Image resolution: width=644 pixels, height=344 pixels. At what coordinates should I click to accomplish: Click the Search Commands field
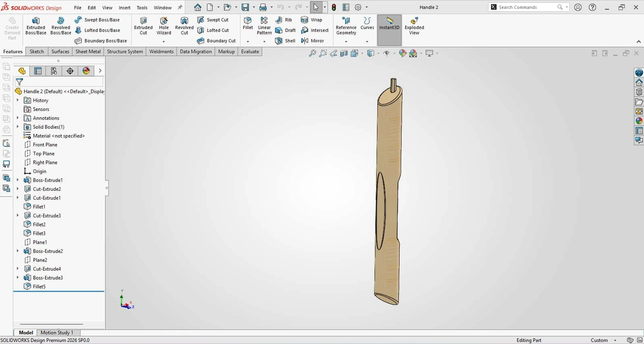point(528,7)
